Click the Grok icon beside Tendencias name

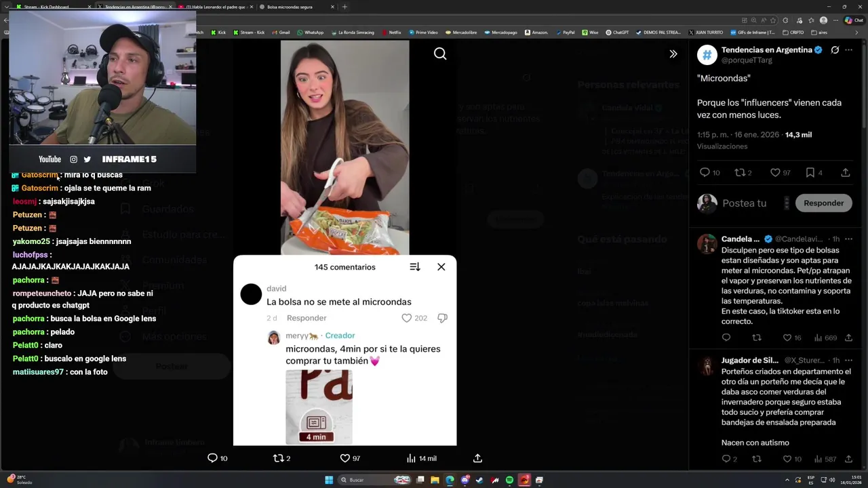point(835,50)
